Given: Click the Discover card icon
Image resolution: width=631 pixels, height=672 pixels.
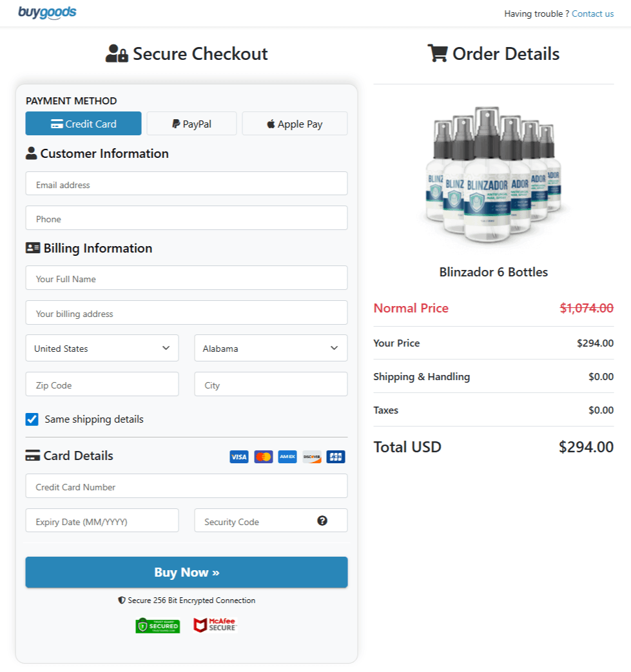Looking at the screenshot, I should click(x=311, y=456).
